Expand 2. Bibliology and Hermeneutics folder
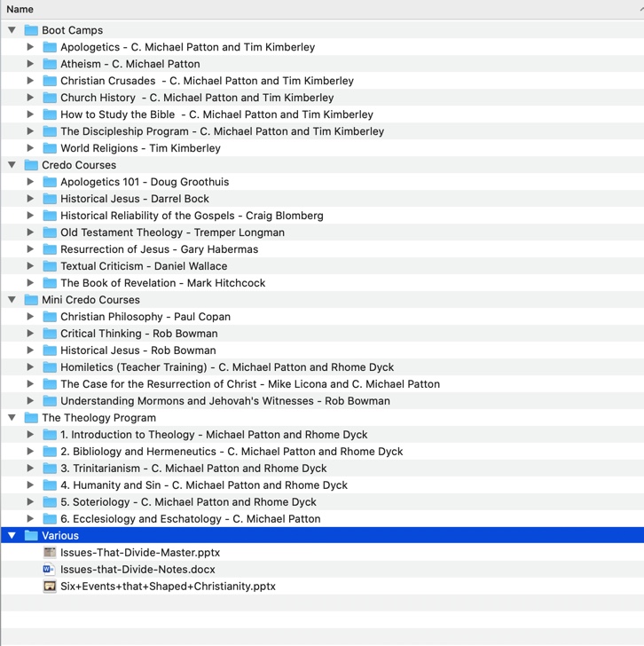Image resolution: width=644 pixels, height=646 pixels. pos(30,451)
